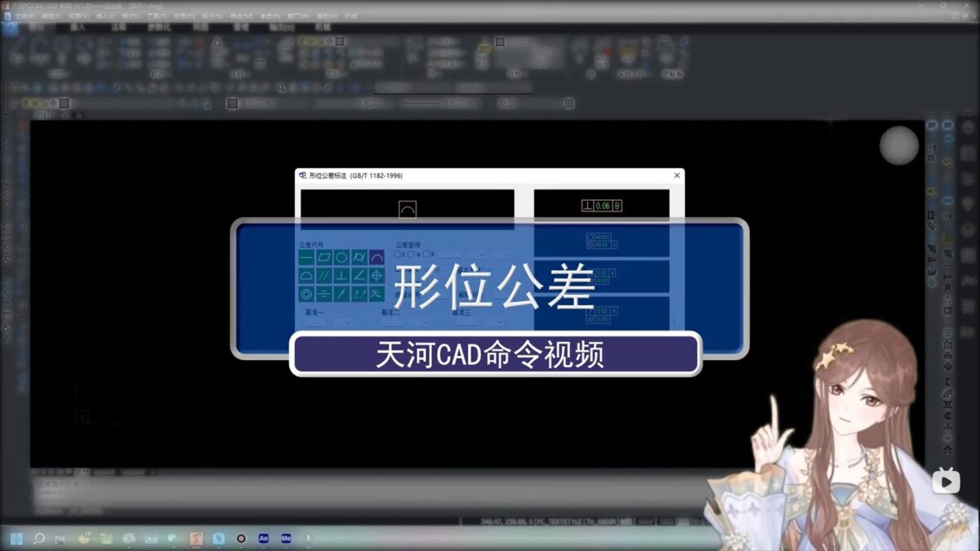This screenshot has height=551, width=980.
Task: Open the 文件(F) menu
Action: coord(24,16)
